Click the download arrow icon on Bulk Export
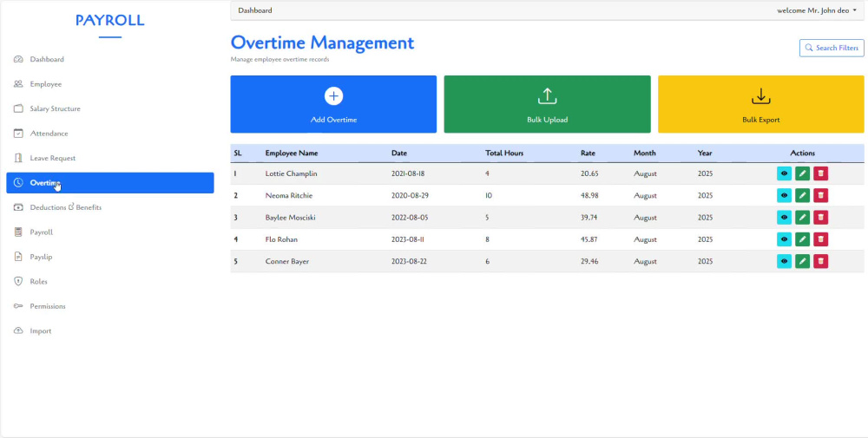This screenshot has height=438, width=868. click(760, 95)
